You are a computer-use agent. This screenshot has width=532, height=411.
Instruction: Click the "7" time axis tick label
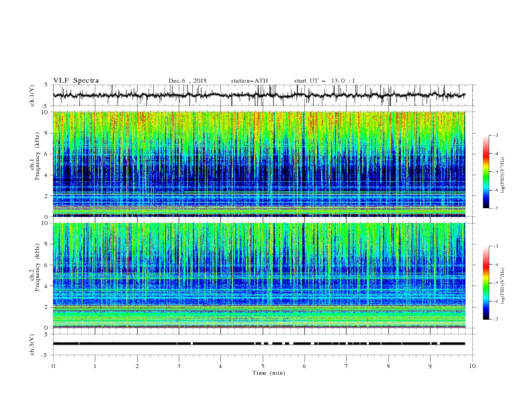click(x=347, y=366)
